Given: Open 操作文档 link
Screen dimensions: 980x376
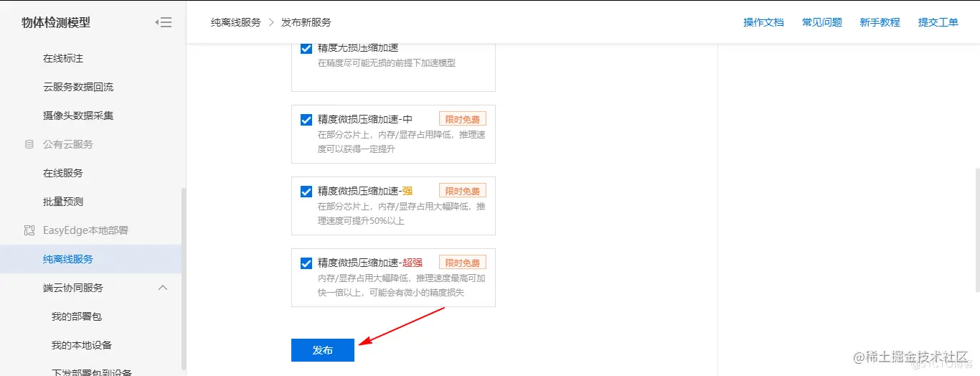Looking at the screenshot, I should tap(763, 22).
